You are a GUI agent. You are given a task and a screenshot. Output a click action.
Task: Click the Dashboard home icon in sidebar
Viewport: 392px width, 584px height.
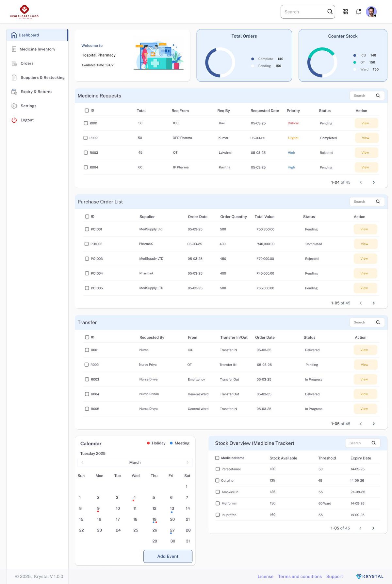pos(14,35)
